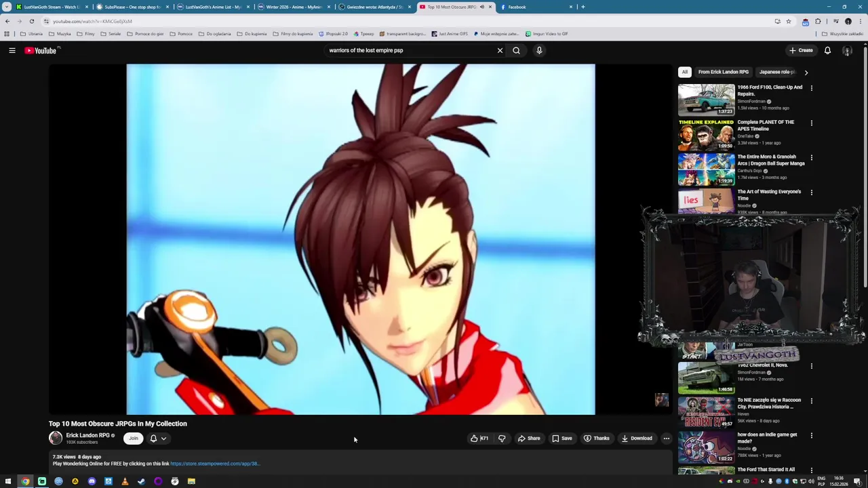Click the browser address bar URL
Image resolution: width=868 pixels, height=488 pixels.
92,22
